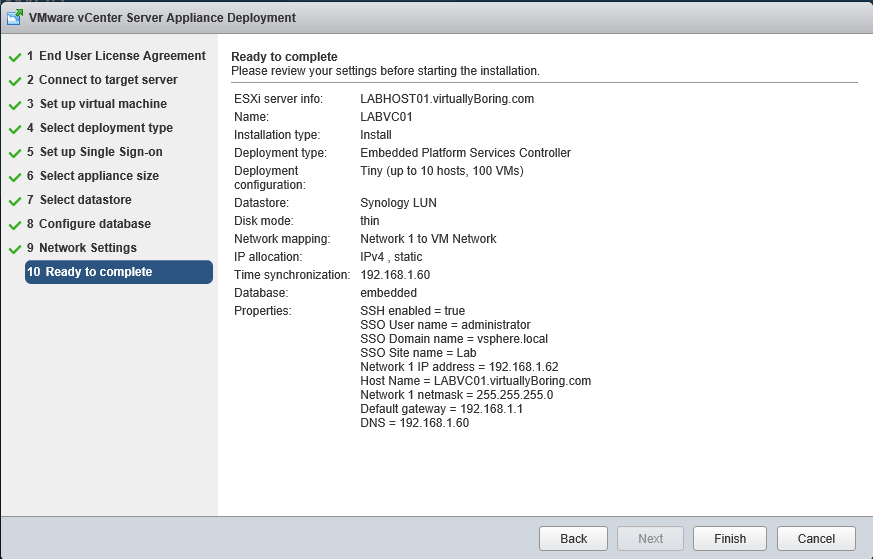The width and height of the screenshot is (873, 559).
Task: Click the green checkmark beside Set up Single Sign-on
Action: tap(15, 153)
